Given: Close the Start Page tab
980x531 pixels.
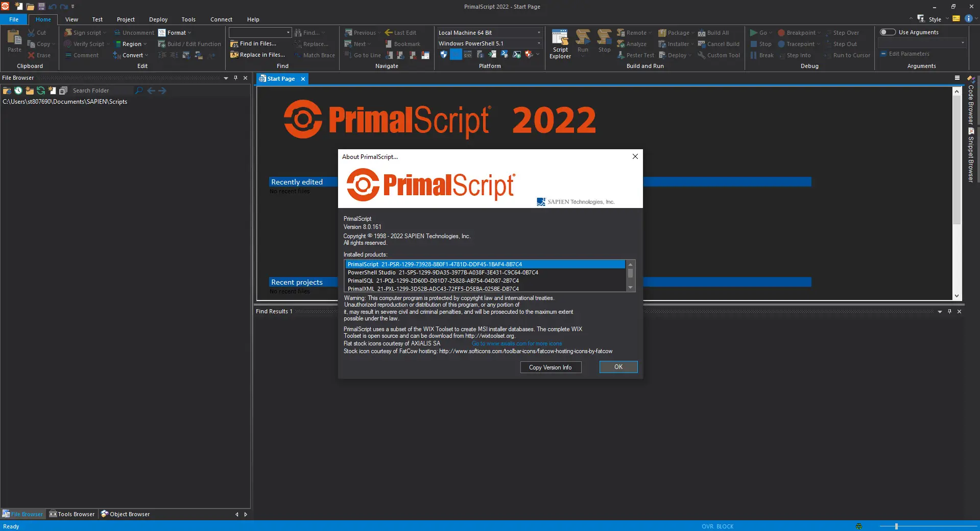Looking at the screenshot, I should coord(303,79).
